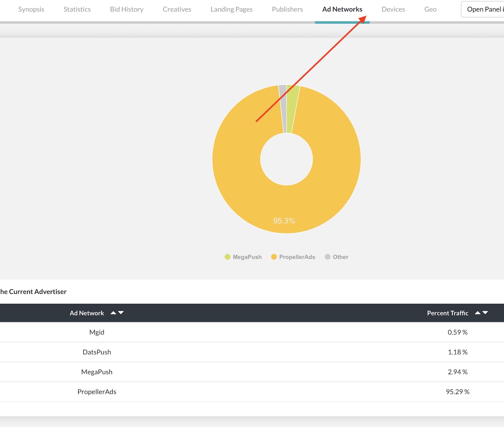The width and height of the screenshot is (504, 427).
Task: Toggle PropellerAds series in legend
Action: [x=293, y=257]
